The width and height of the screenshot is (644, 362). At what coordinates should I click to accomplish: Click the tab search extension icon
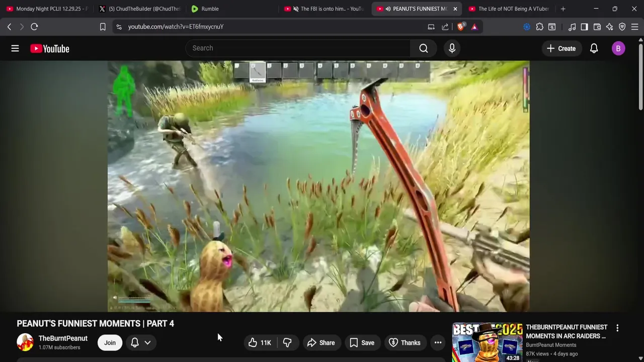tap(552, 27)
